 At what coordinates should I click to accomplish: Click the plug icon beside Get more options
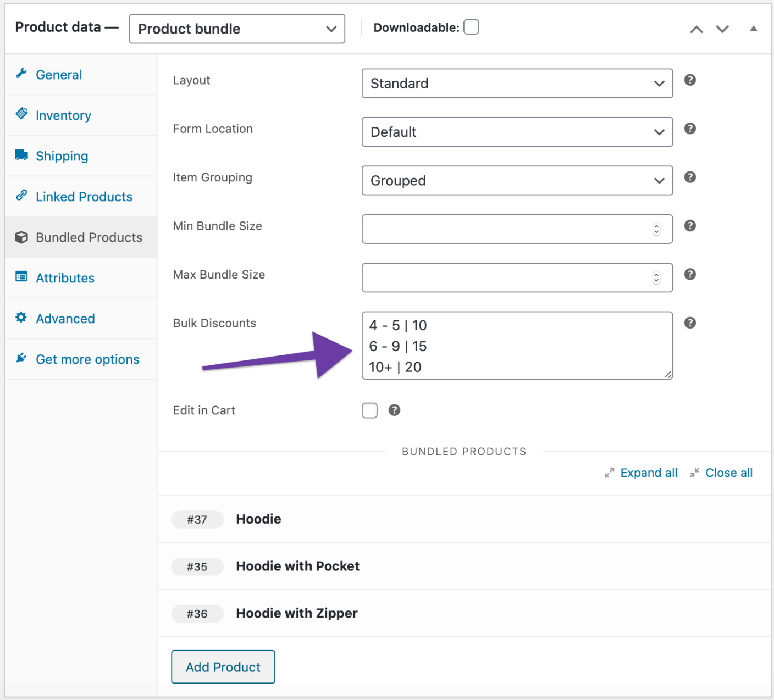21,358
